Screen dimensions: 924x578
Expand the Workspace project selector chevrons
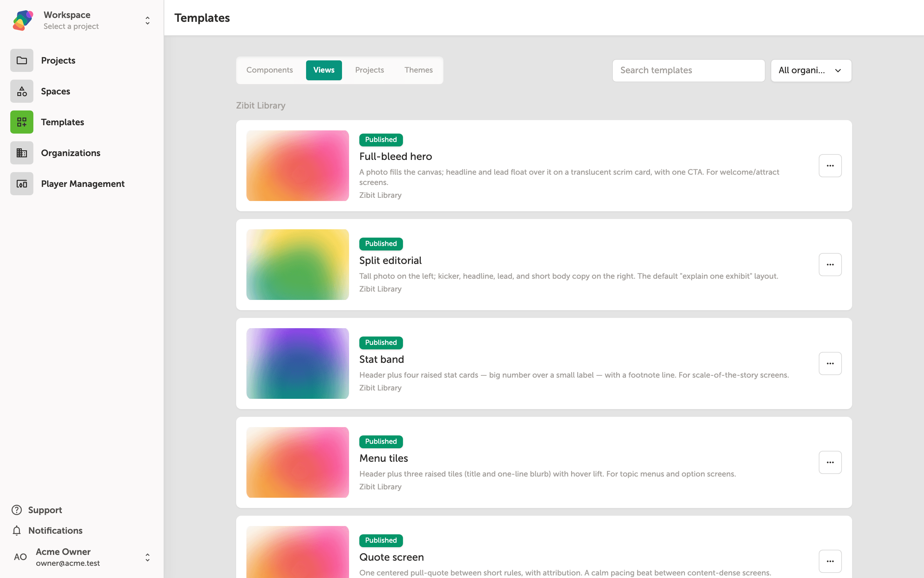point(147,20)
